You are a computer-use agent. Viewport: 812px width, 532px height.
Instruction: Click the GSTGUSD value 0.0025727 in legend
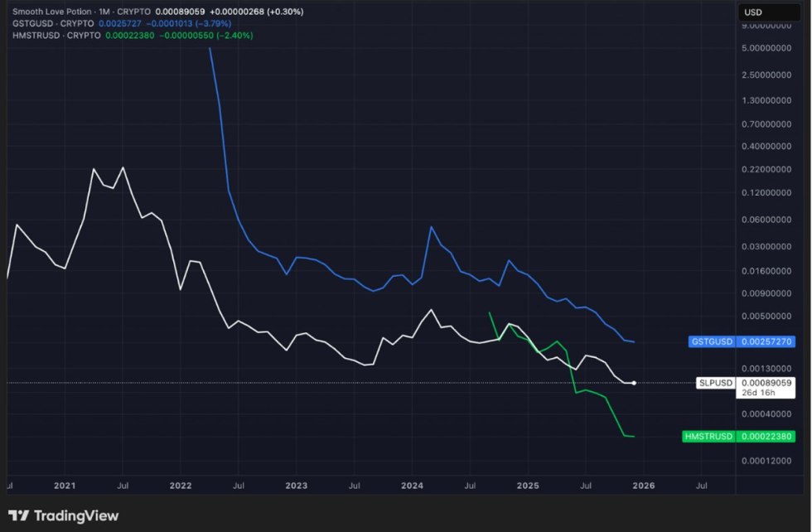tap(120, 23)
